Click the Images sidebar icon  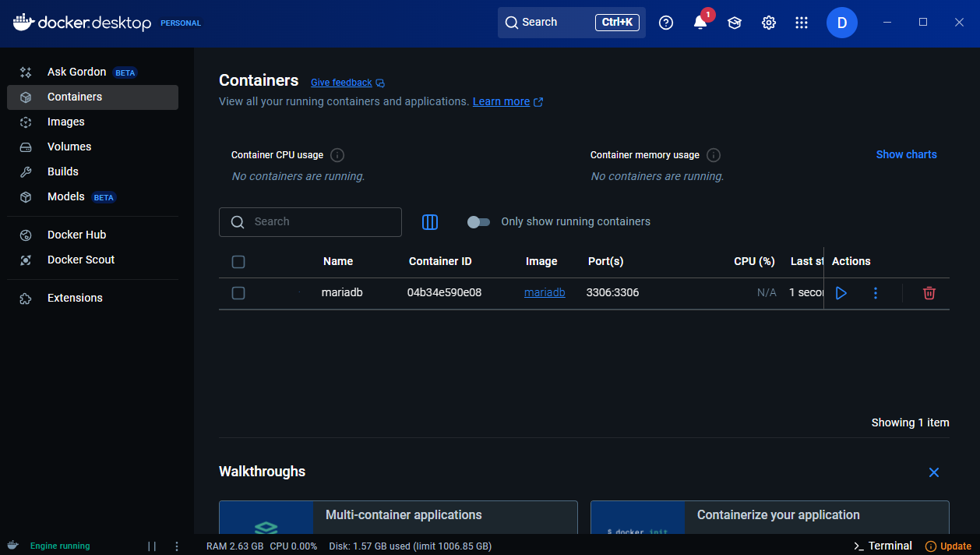click(26, 122)
